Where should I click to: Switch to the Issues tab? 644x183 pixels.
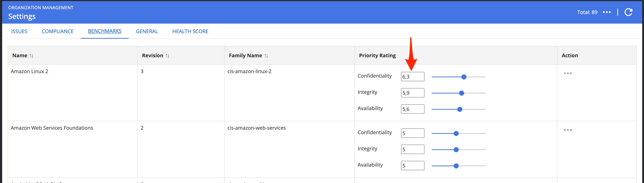[19, 32]
